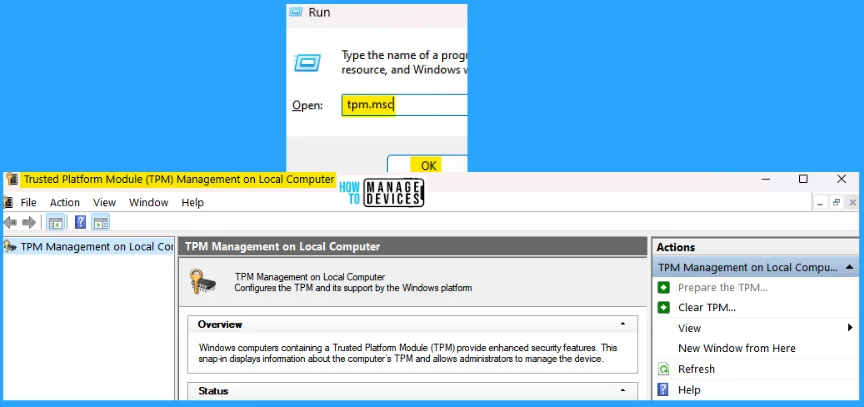Collapse TPM Management actions group header
The height and width of the screenshot is (407, 864).
[x=849, y=267]
